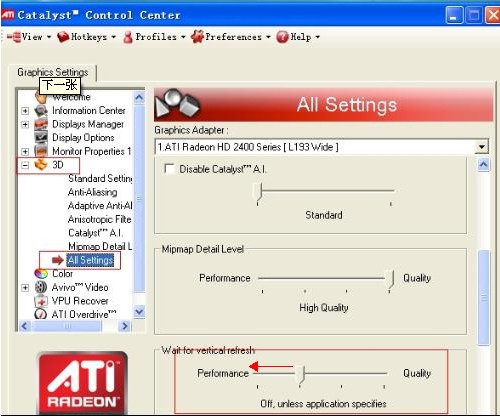Viewport: 500px width, 418px height.
Task: Click tree panel scroll down arrow
Action: (x=139, y=312)
